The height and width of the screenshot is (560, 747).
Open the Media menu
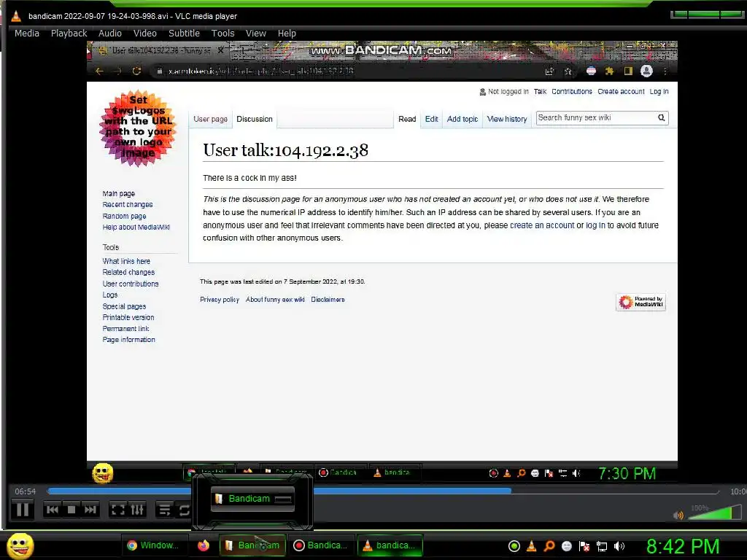pyautogui.click(x=27, y=34)
